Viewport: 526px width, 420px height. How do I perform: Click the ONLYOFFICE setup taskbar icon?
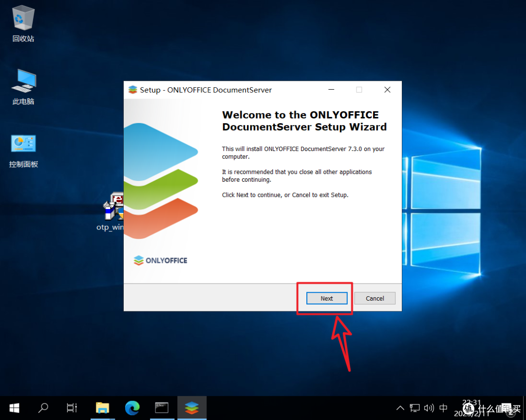pos(191,408)
